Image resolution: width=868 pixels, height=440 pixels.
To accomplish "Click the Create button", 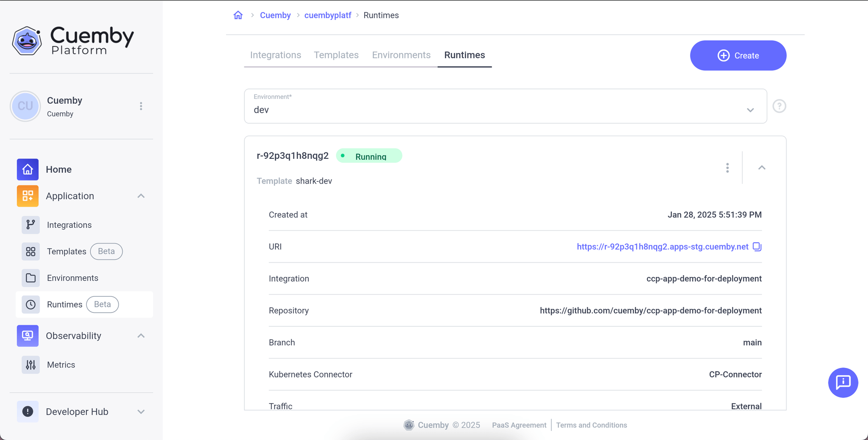I will click(x=738, y=55).
